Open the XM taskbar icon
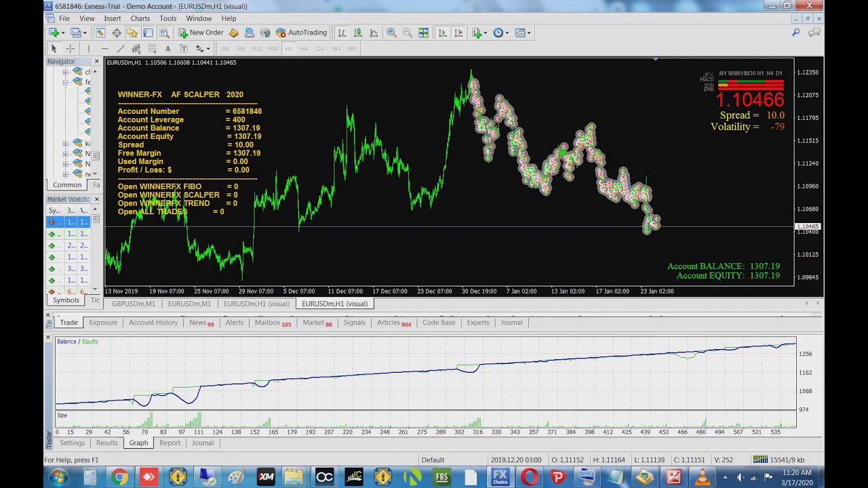The width and height of the screenshot is (868, 488). 266,477
